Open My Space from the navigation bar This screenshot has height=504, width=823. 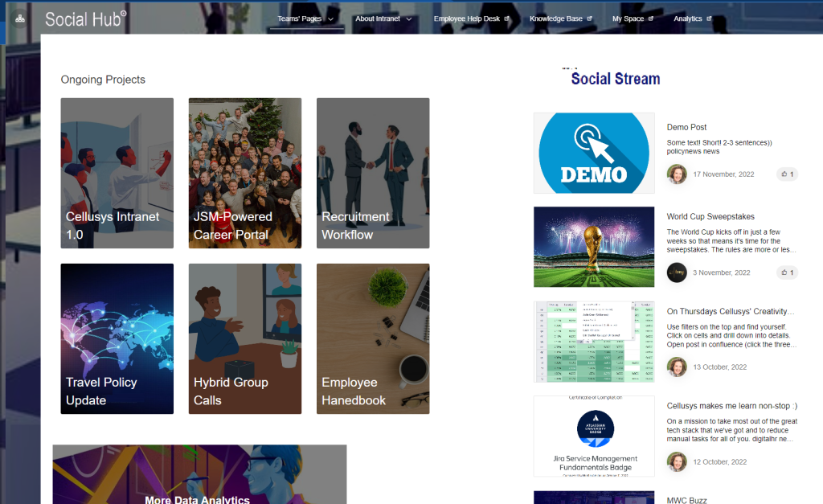(x=632, y=18)
